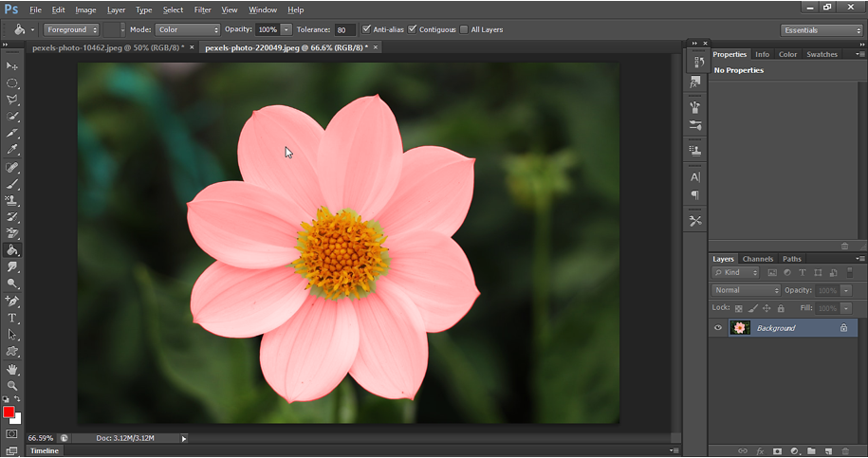The width and height of the screenshot is (868, 458).
Task: Disable the Anti-alias checkbox
Action: click(367, 29)
